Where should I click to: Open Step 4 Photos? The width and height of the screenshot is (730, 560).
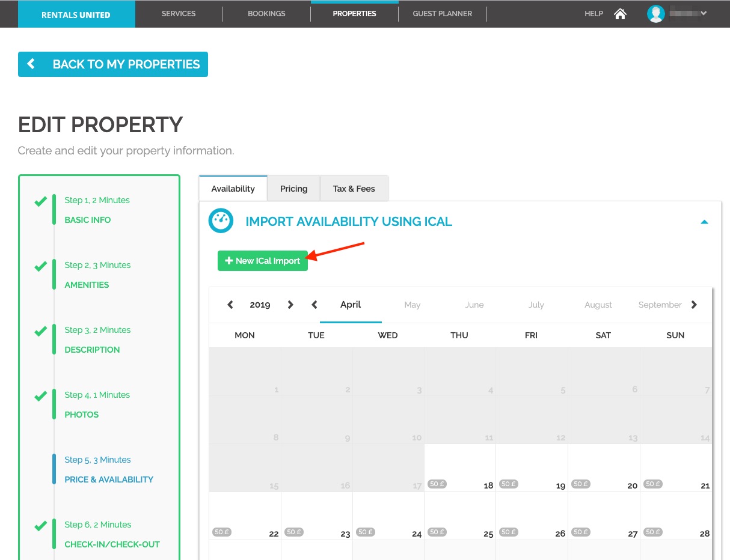97,405
